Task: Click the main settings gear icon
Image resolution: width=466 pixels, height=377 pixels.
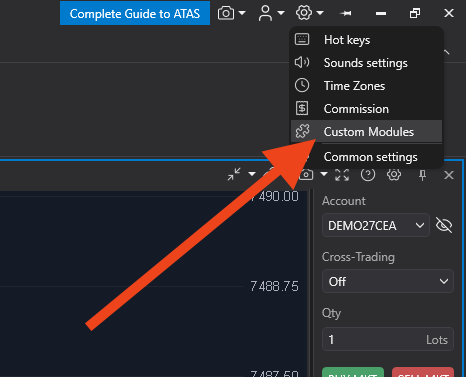Action: pyautogui.click(x=304, y=13)
